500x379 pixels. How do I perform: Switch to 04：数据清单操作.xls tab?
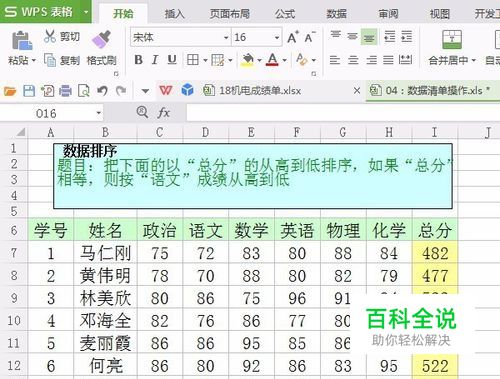[434, 90]
